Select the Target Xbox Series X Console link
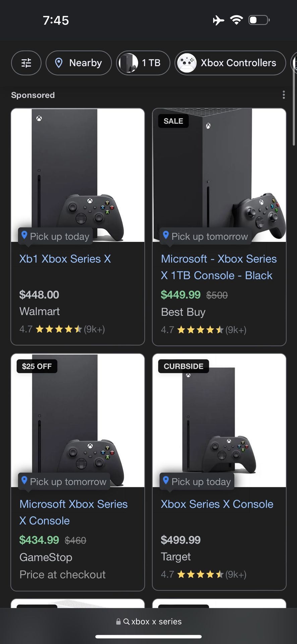Viewport: 297px width, 644px height. click(x=217, y=504)
